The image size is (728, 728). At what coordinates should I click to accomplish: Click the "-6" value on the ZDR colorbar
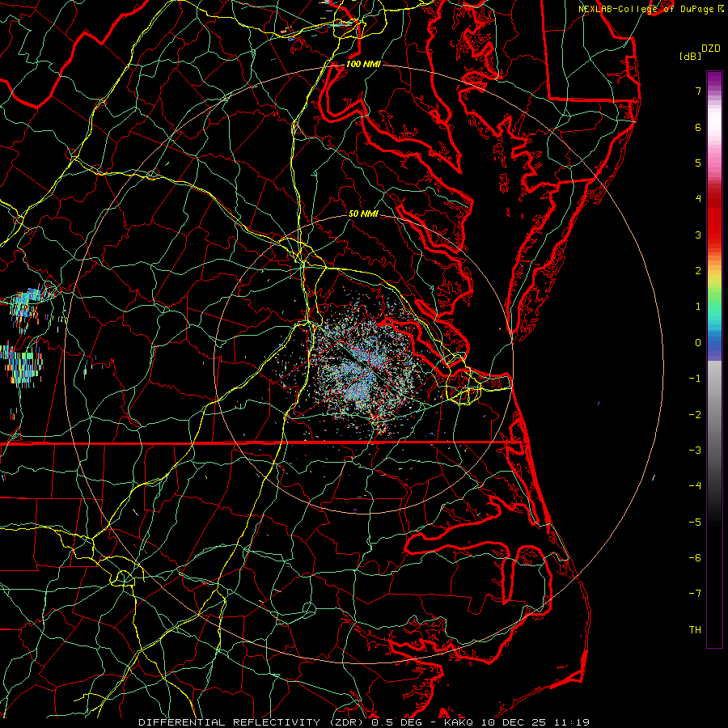695,558
